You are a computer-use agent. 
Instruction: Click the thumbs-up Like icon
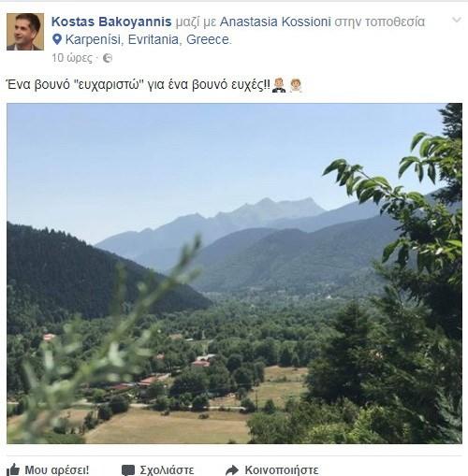(x=13, y=469)
